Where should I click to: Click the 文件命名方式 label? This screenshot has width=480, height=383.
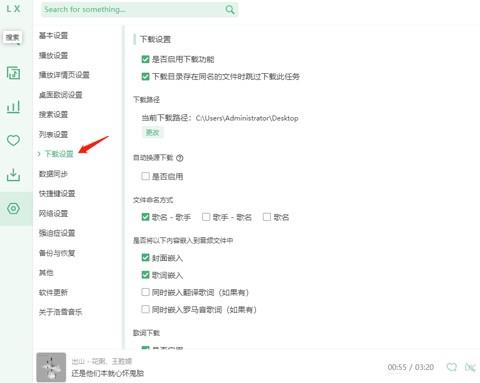tap(153, 200)
